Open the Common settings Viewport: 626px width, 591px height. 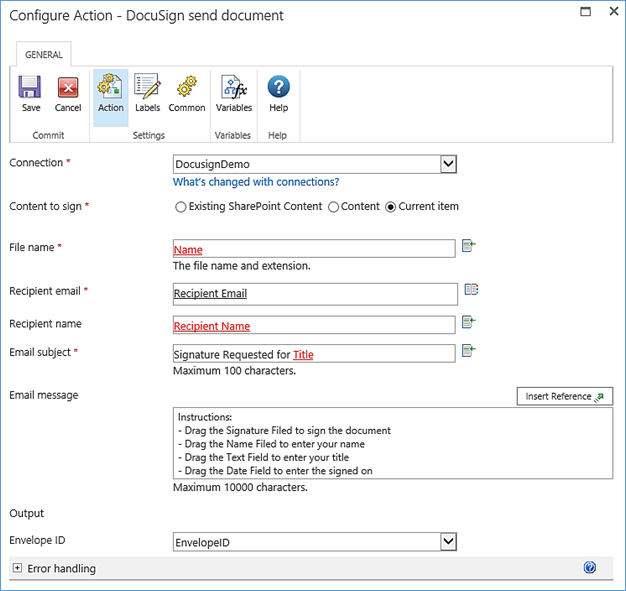tap(186, 94)
